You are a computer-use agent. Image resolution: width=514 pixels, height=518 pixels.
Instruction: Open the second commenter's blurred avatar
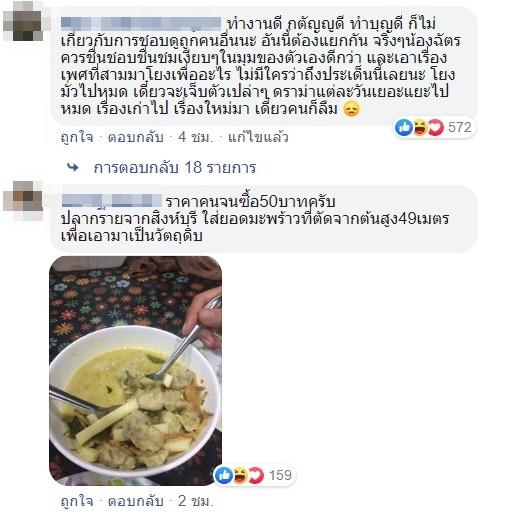point(23,201)
